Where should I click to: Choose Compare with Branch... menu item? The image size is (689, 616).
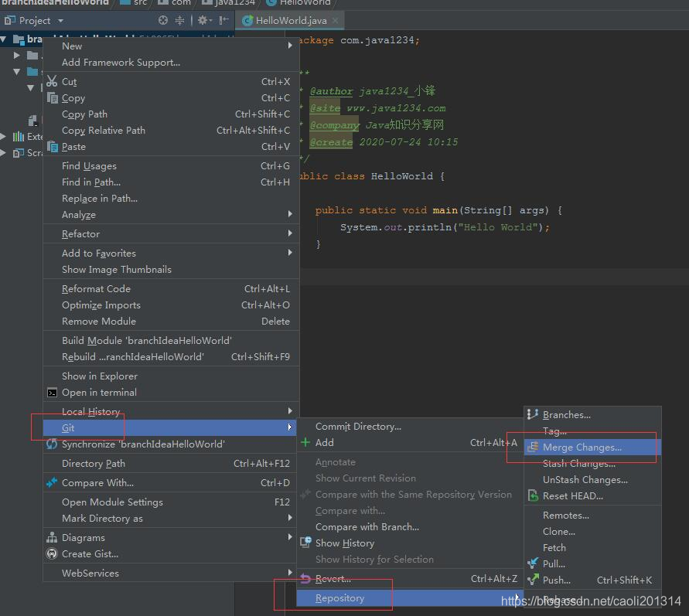point(410,526)
